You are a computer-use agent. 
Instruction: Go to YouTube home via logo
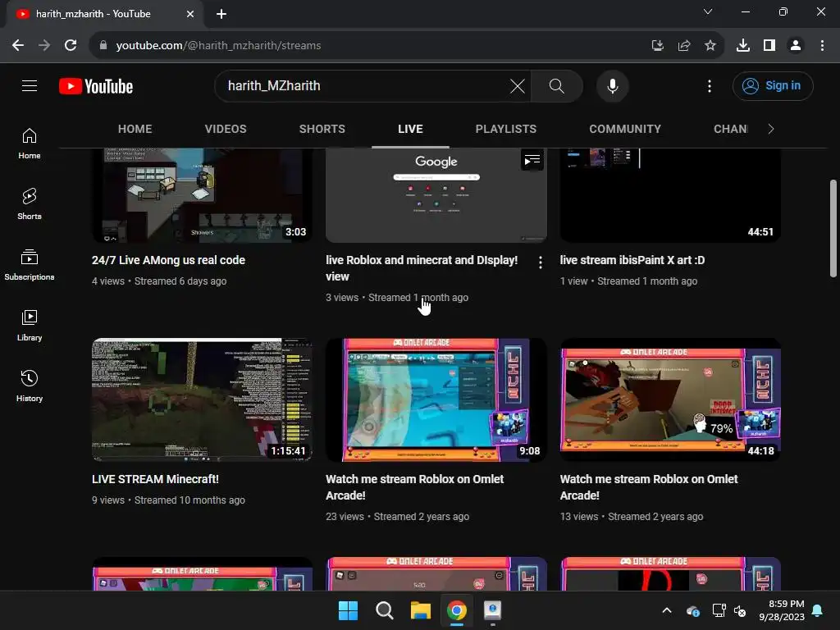pyautogui.click(x=96, y=86)
